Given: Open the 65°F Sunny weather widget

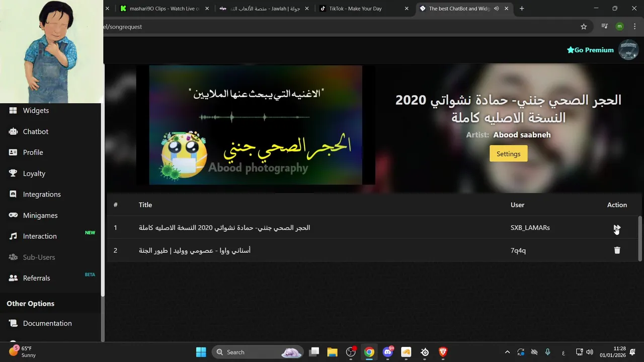Looking at the screenshot, I should 23,352.
